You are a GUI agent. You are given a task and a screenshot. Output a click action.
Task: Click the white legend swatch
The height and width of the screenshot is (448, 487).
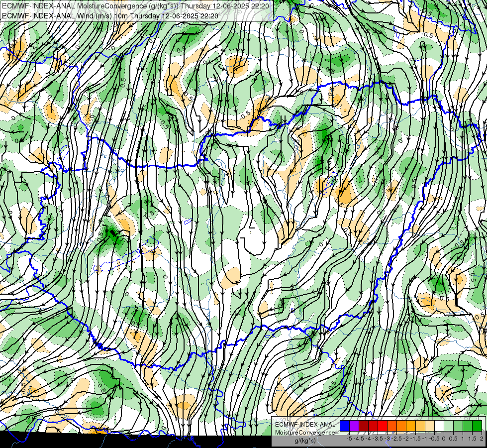439,426
